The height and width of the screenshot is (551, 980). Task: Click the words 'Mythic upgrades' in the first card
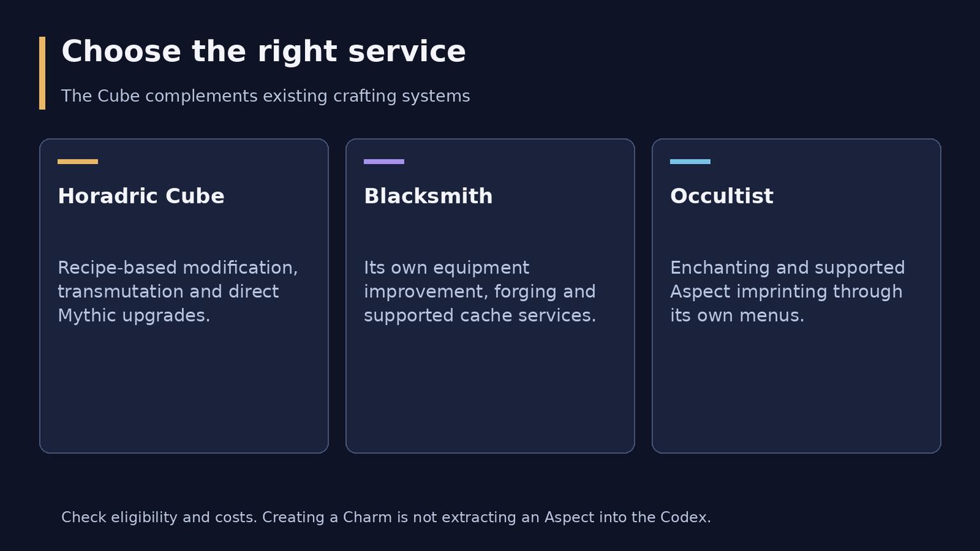[x=132, y=316]
